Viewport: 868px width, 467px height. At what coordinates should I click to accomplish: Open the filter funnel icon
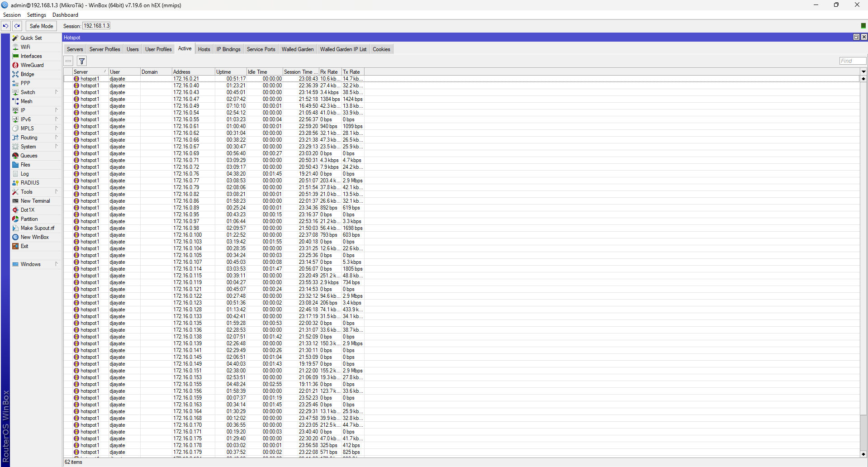tap(82, 61)
